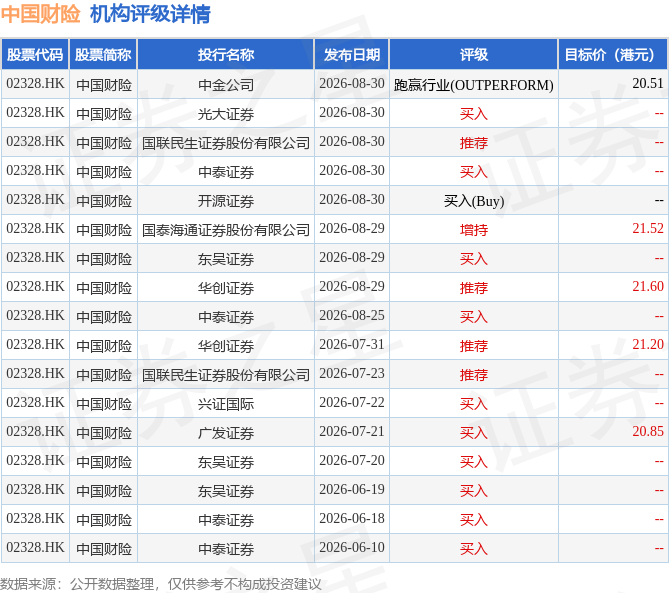This screenshot has width=669, height=593.
Task: Select the 光大证券 broker cell
Action: coord(226,113)
